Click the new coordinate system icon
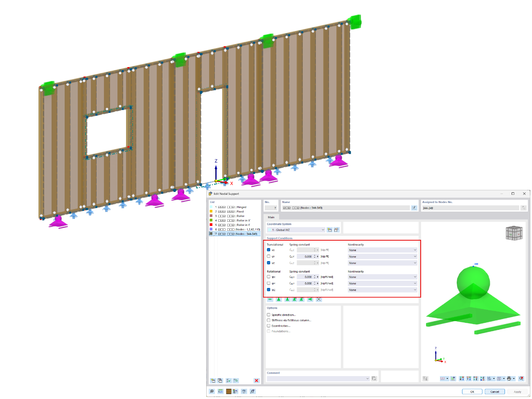 tap(330, 230)
